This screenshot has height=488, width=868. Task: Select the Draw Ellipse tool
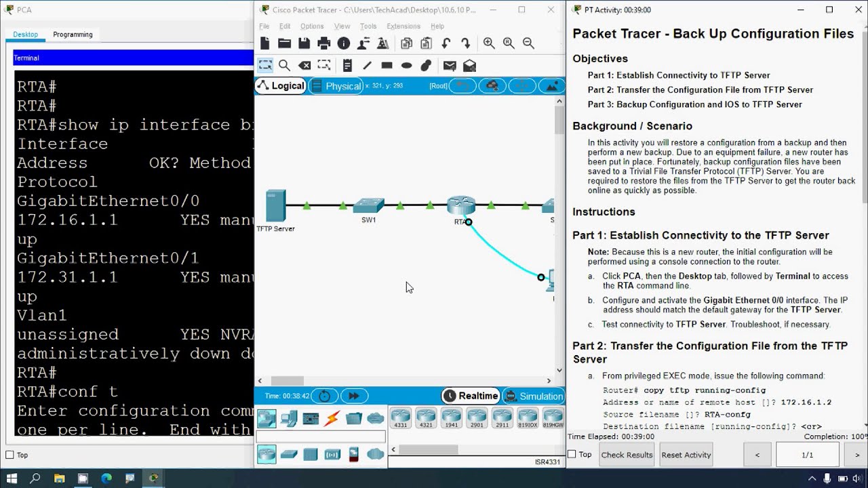406,65
